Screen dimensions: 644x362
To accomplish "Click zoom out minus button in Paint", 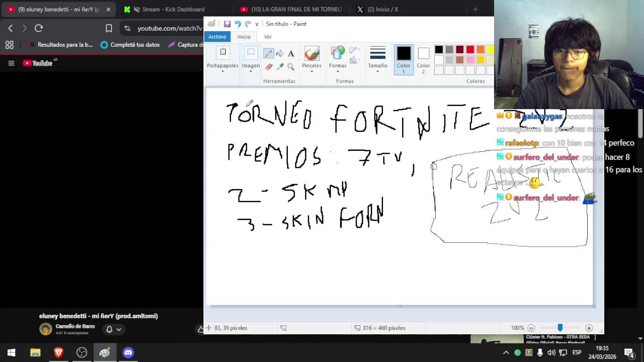I will [x=531, y=328].
